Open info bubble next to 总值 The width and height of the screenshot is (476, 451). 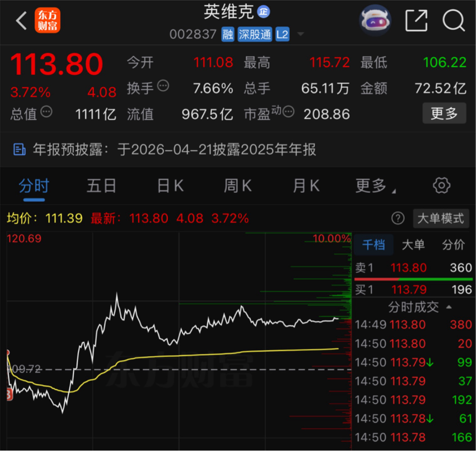pos(46,111)
